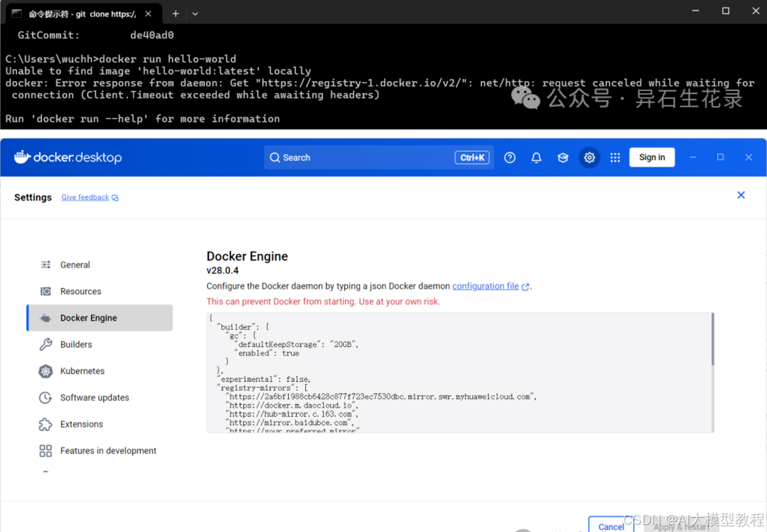This screenshot has height=532, width=767.
Task: Click the Docker Engine whale icon
Action: [x=46, y=318]
